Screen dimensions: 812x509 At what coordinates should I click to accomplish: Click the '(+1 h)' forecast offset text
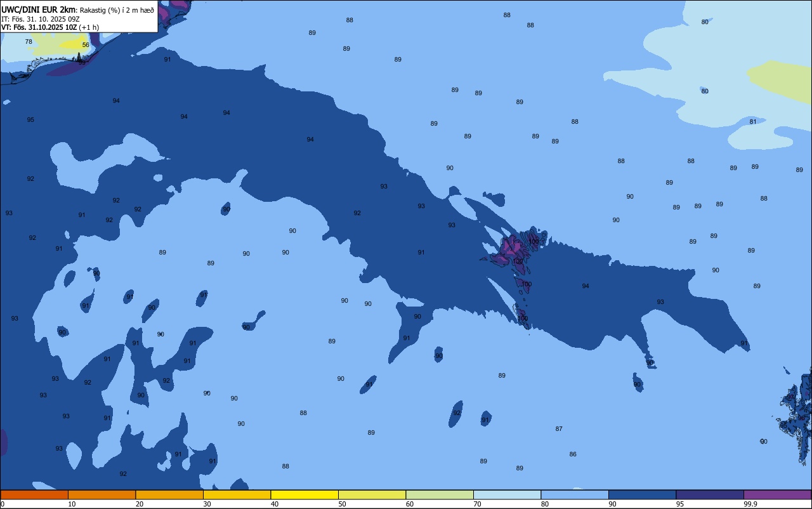click(89, 27)
